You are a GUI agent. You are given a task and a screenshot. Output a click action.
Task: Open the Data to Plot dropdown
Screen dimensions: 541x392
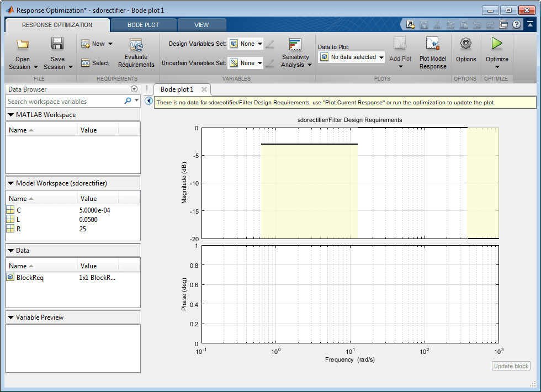click(x=381, y=57)
